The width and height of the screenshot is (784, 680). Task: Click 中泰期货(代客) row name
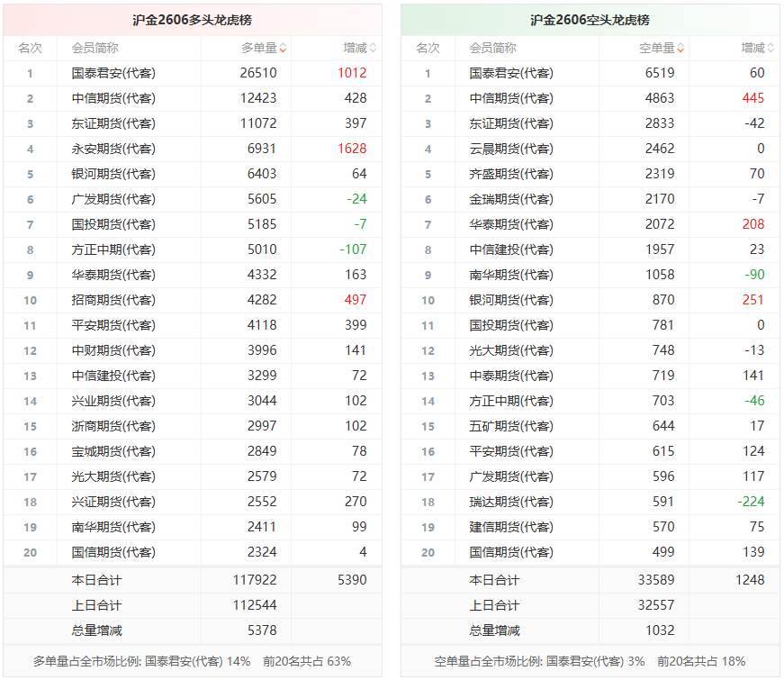click(511, 376)
